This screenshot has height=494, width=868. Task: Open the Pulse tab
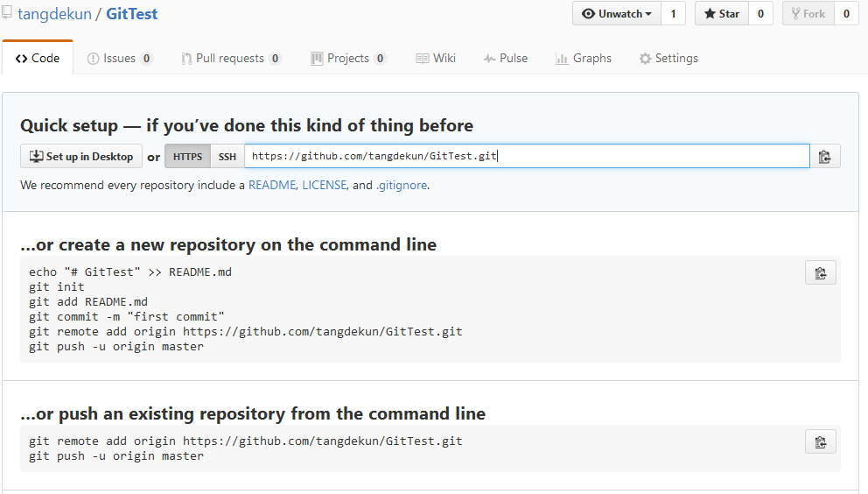point(506,58)
